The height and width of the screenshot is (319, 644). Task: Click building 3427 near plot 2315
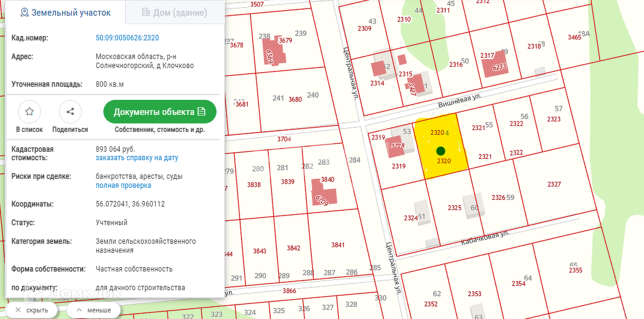tap(415, 85)
